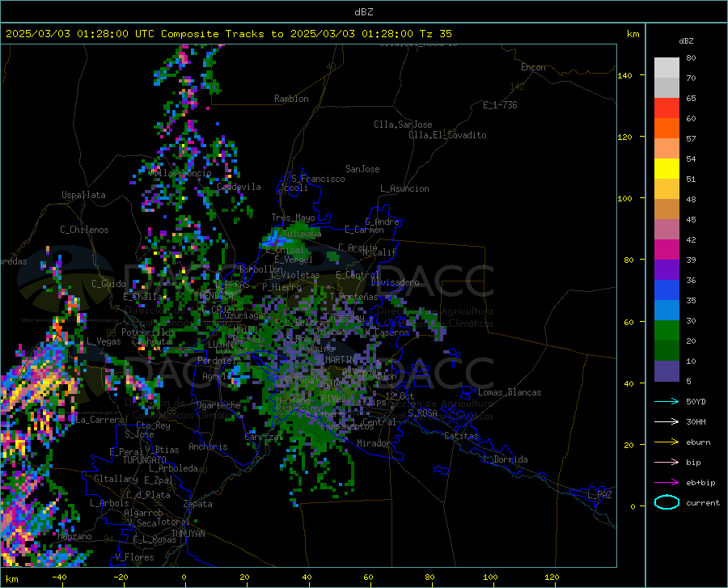728x588 pixels.
Task: Click the purple 5-10 dBZ swatch
Action: (x=667, y=370)
